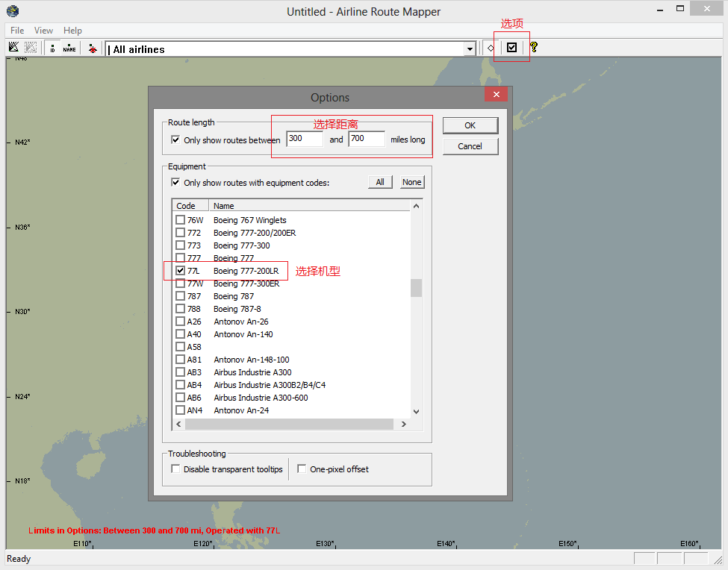
Task: Check the 76W Boeing 767 Winglets box
Action: click(180, 220)
